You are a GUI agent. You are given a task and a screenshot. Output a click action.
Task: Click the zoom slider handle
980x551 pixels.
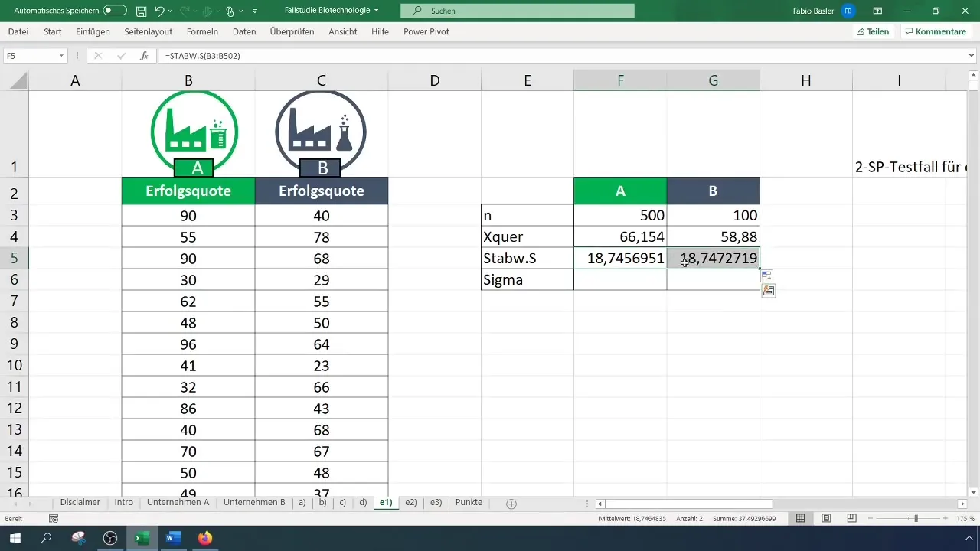tap(916, 518)
